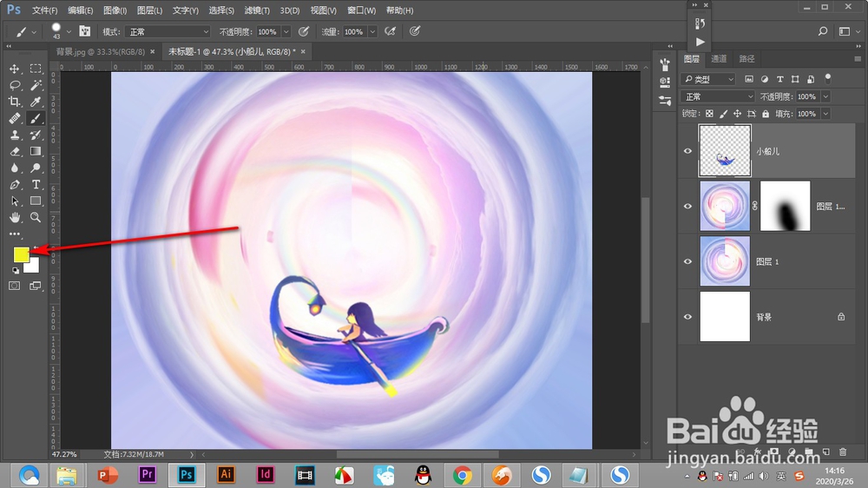Screen dimensions: 868x488
Task: Toggle pressure control for brush size
Action: click(x=415, y=31)
